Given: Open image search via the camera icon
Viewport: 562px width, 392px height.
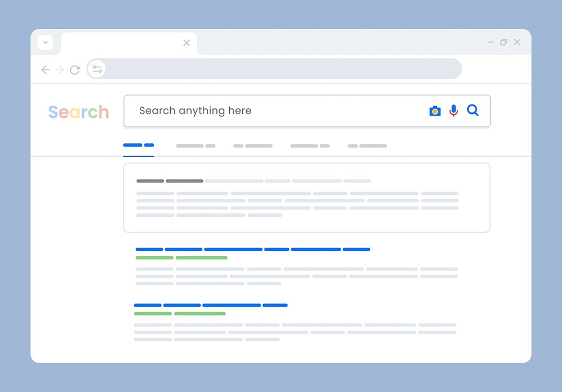Looking at the screenshot, I should tap(434, 111).
